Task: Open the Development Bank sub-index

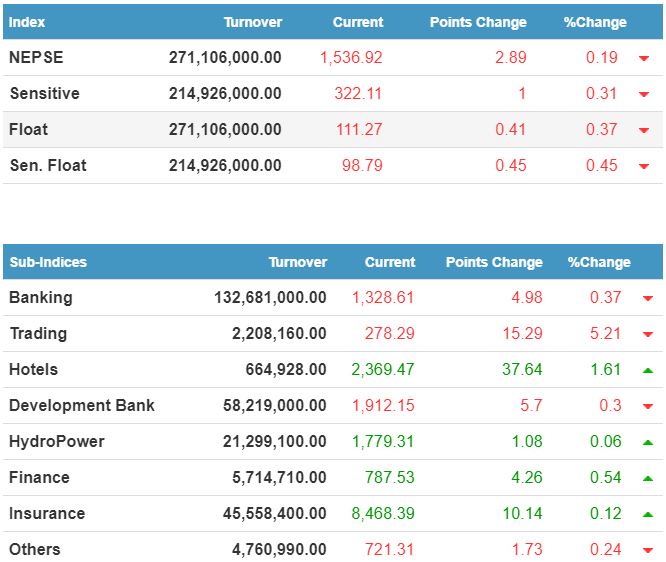Action: 82,406
